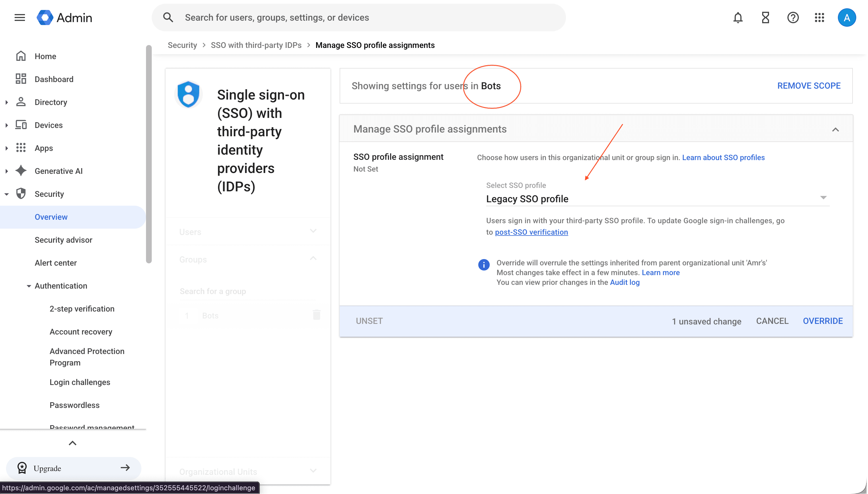Open Account recovery settings

(x=81, y=331)
